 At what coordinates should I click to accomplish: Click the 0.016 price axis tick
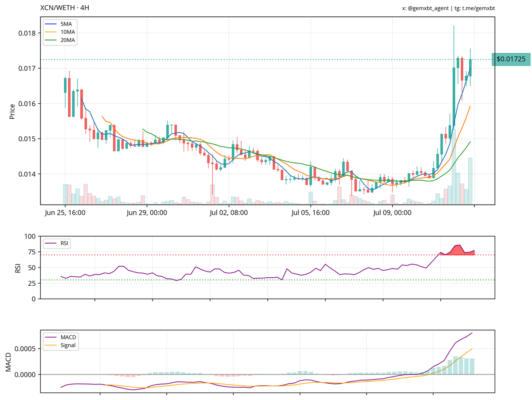point(28,104)
